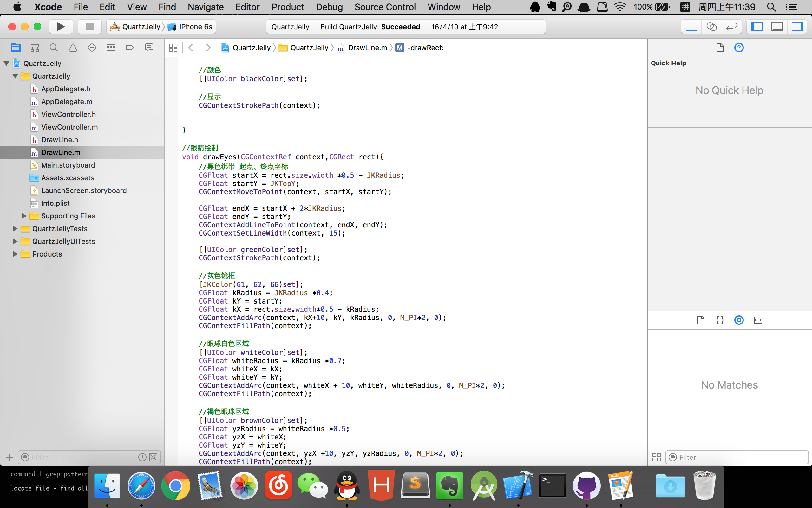Click the library Filter field
Screen dimensions: 812x508
[x=737, y=457]
